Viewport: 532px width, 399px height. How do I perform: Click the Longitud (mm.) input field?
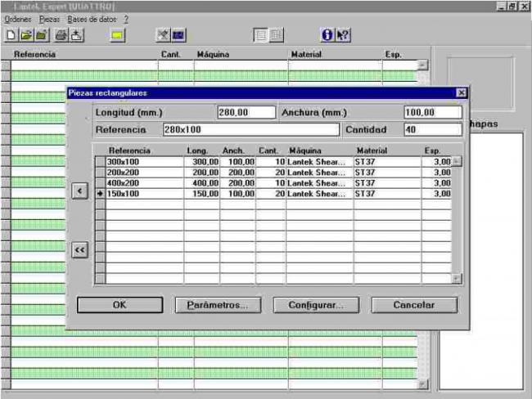click(x=246, y=112)
